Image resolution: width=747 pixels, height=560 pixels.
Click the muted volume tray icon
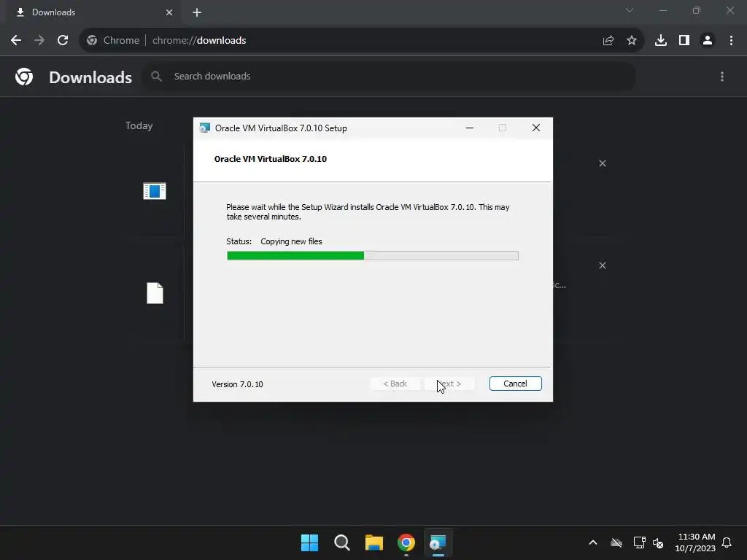pyautogui.click(x=658, y=542)
